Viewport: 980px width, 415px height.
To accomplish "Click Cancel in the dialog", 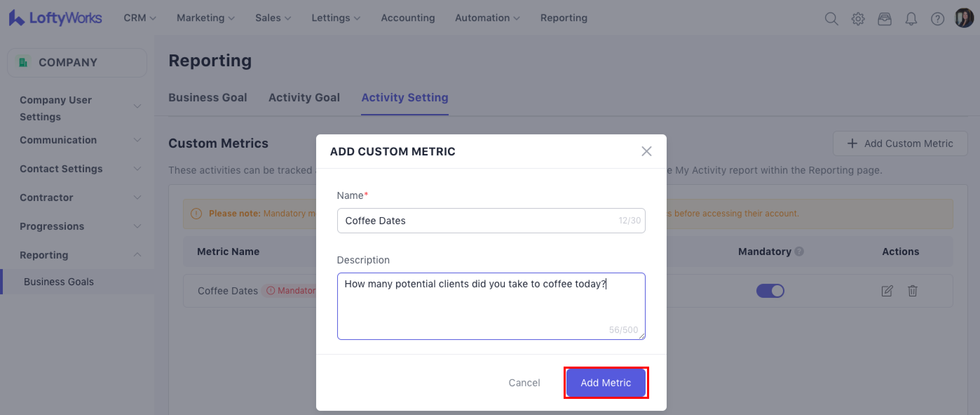I will coord(524,383).
